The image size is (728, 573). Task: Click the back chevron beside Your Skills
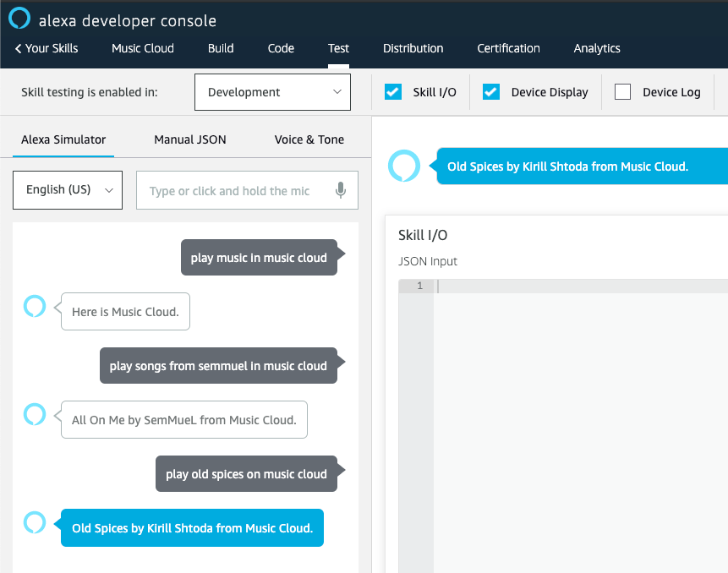click(18, 48)
